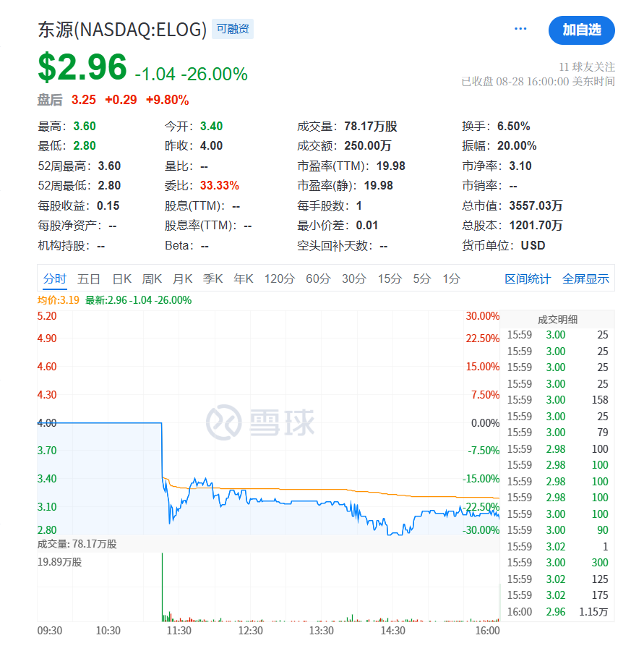Viewport: 644px width, 664px height.
Task: Select the 5分 minute chart tab
Action: coord(422,278)
